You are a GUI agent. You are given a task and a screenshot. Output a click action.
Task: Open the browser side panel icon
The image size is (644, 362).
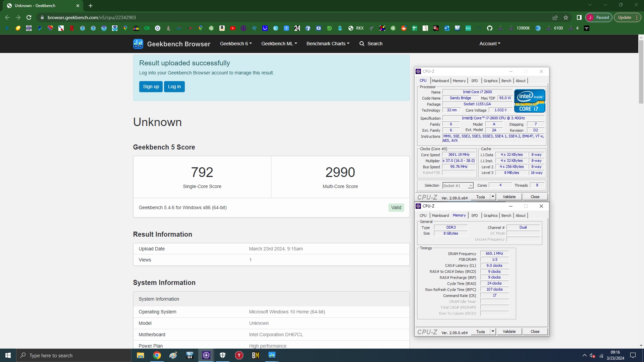[x=579, y=17]
